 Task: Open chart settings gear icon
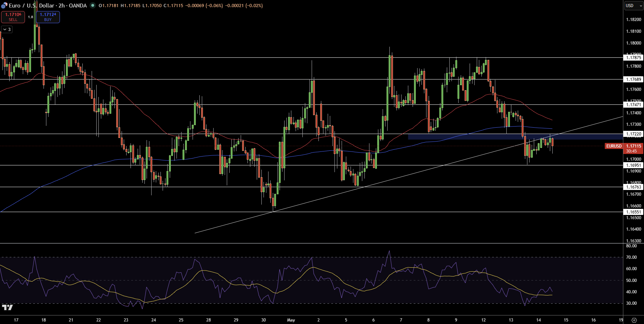click(634, 320)
